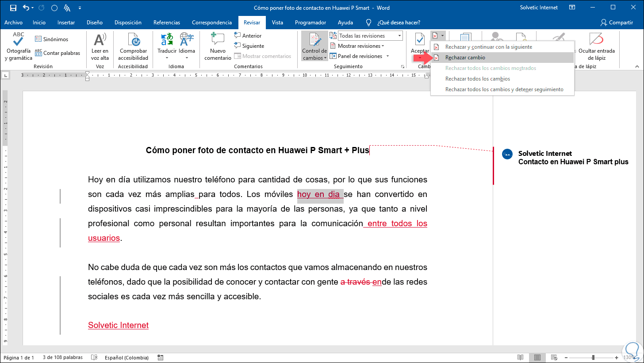Add a Nuevo comentario
This screenshot has height=363, width=644.
point(218,46)
